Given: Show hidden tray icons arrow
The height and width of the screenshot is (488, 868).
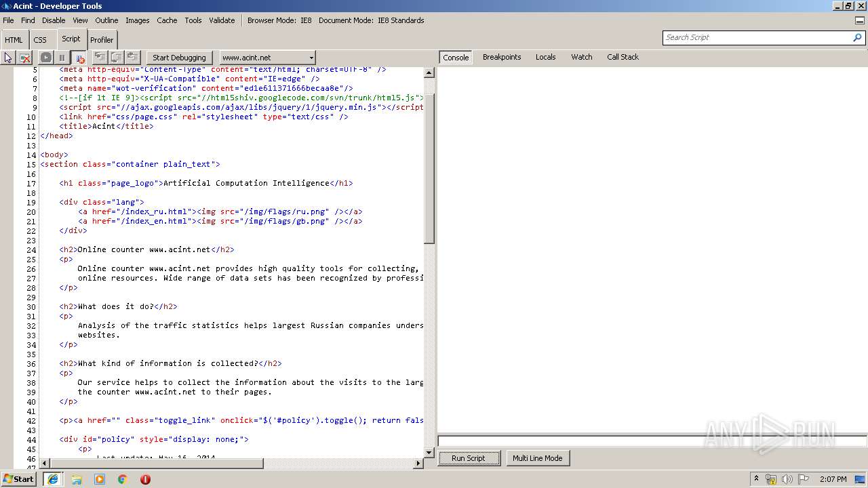Looking at the screenshot, I should click(x=756, y=479).
